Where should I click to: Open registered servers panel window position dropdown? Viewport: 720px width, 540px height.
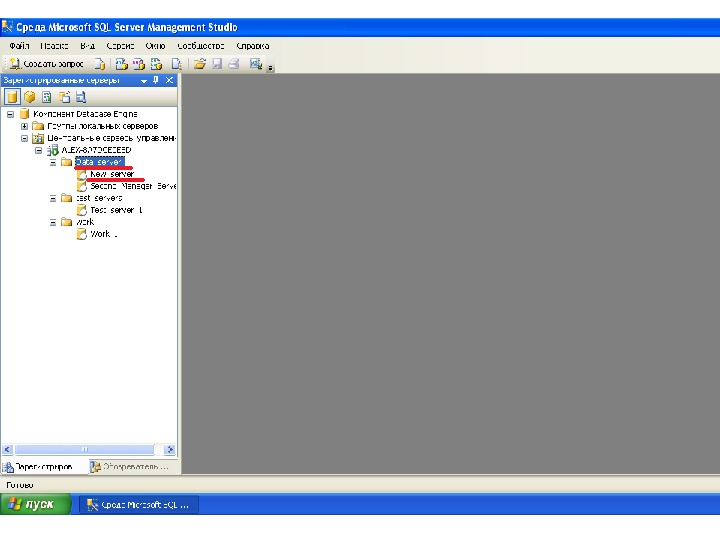(144, 81)
